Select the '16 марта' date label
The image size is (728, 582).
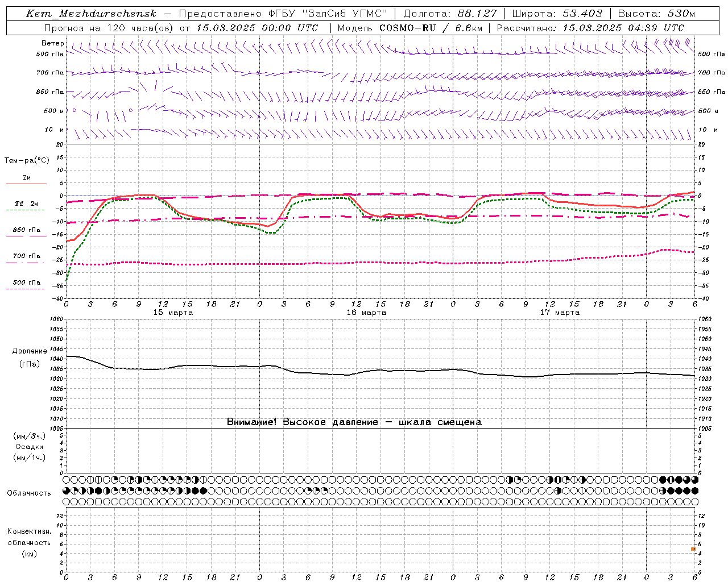coord(366,313)
